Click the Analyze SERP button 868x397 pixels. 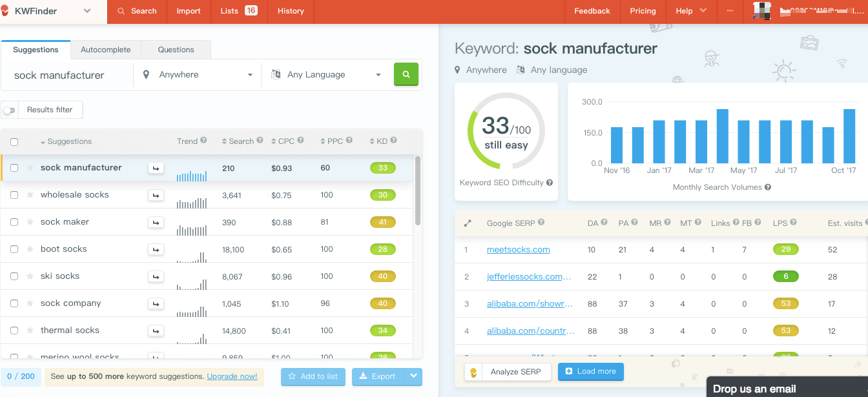tap(508, 372)
